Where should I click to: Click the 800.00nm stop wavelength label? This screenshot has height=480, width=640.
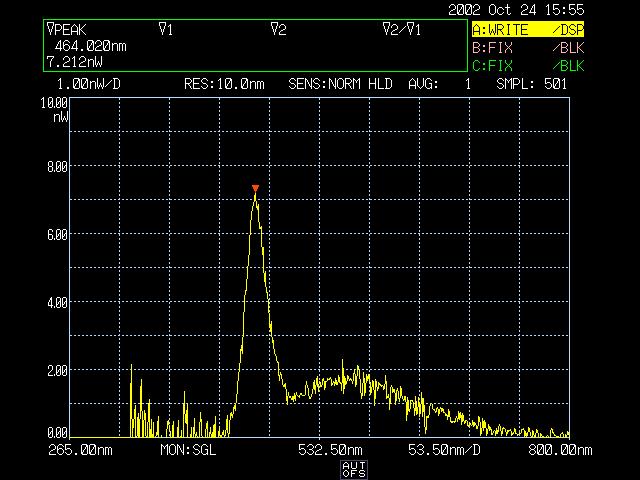[x=560, y=450]
